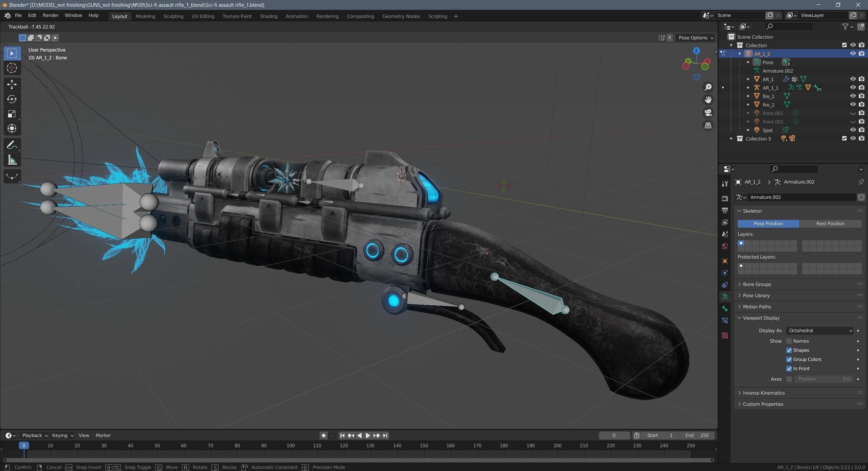Uncheck the Names checkbox under Show
Viewport: 868px width, 471px height.
click(x=789, y=341)
